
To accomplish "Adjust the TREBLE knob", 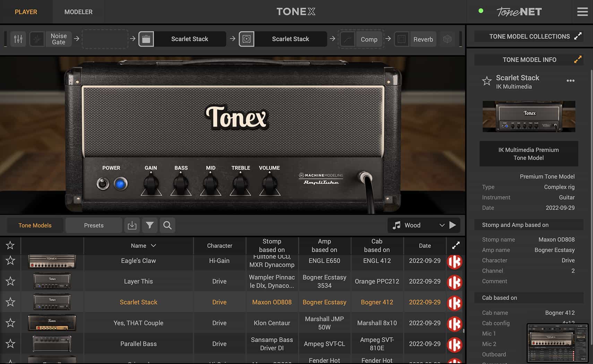I will pyautogui.click(x=240, y=184).
